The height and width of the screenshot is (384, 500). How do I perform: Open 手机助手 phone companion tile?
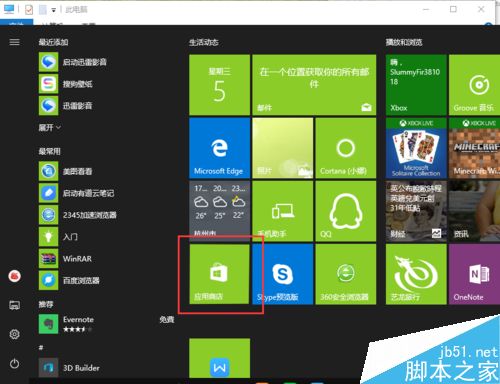(x=283, y=211)
